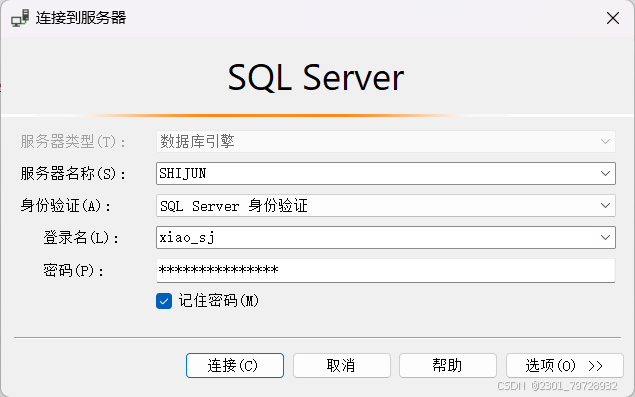Click the SHIJUN server name text
The width and height of the screenshot is (635, 397).
click(183, 174)
